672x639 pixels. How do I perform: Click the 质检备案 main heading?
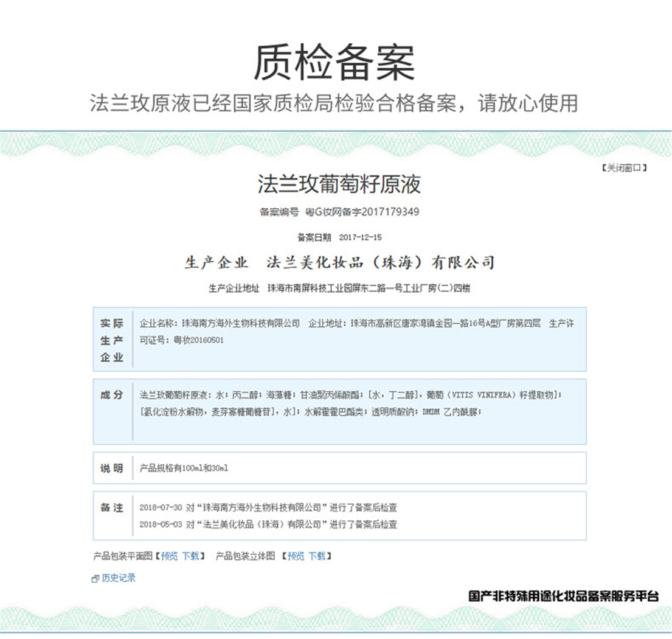coord(334,62)
